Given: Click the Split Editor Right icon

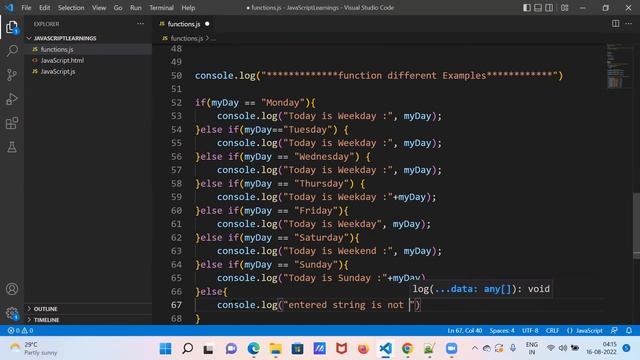Looking at the screenshot, I should [615, 24].
